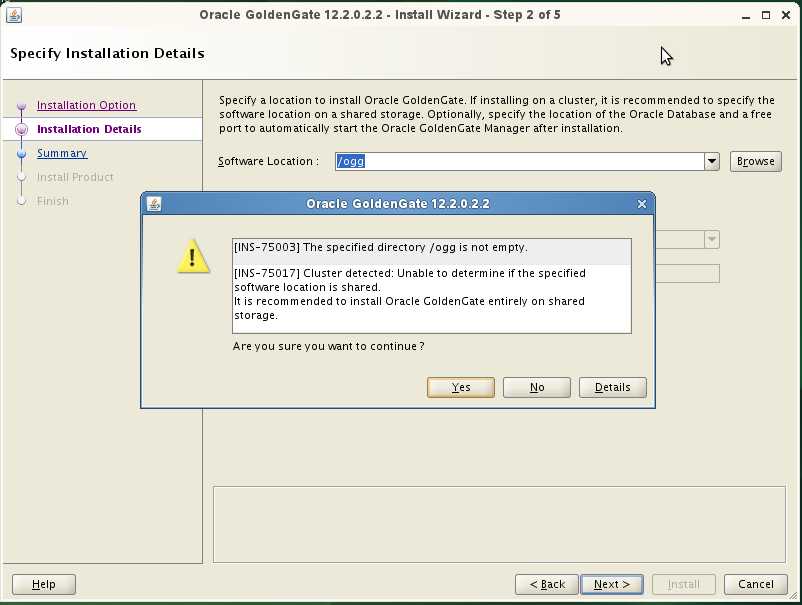Minimize the Install Wizard window
This screenshot has height=605, width=802.
pyautogui.click(x=746, y=16)
